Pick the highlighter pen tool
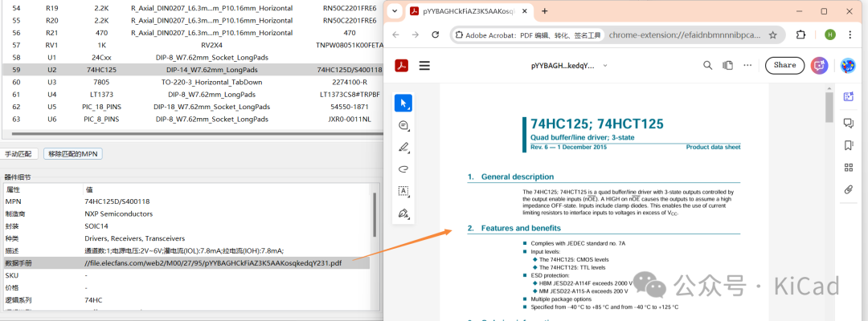The image size is (868, 321). (x=403, y=148)
